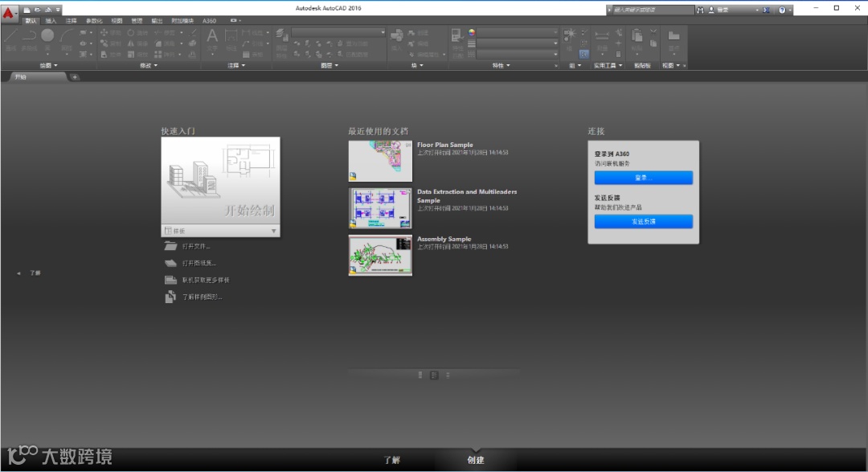Switch to the Learn page at bottom
This screenshot has width=868, height=472.
click(392, 460)
